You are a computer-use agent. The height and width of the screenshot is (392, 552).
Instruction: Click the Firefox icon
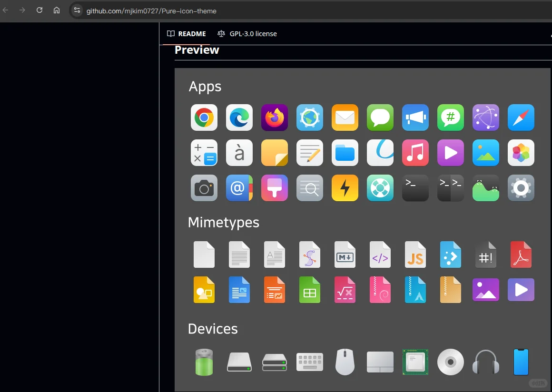click(275, 118)
